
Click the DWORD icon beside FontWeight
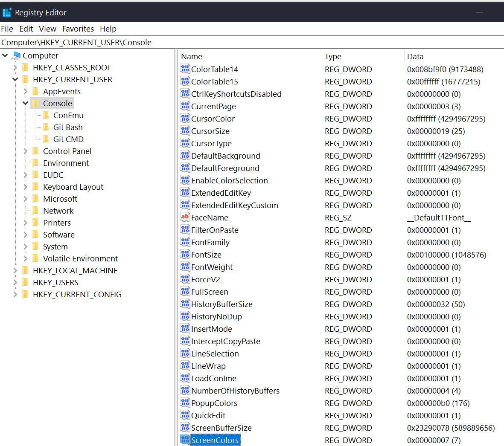(185, 267)
